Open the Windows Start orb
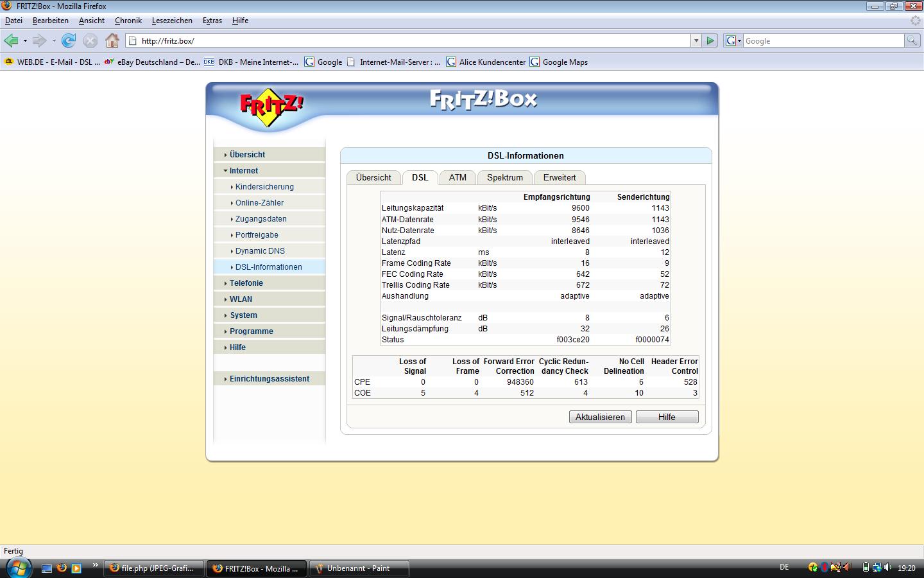Image resolution: width=924 pixels, height=578 pixels. tap(17, 568)
